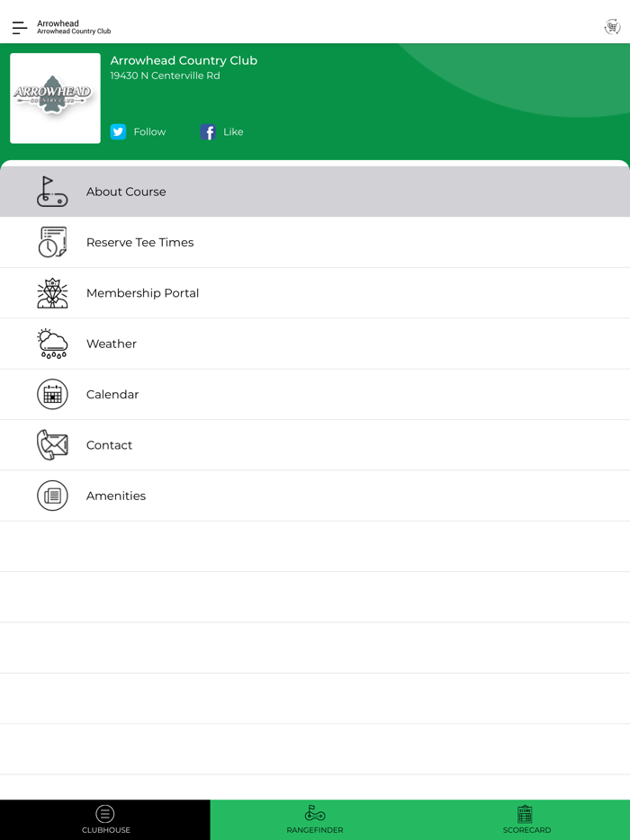Click the Calendar grid icon

52,394
